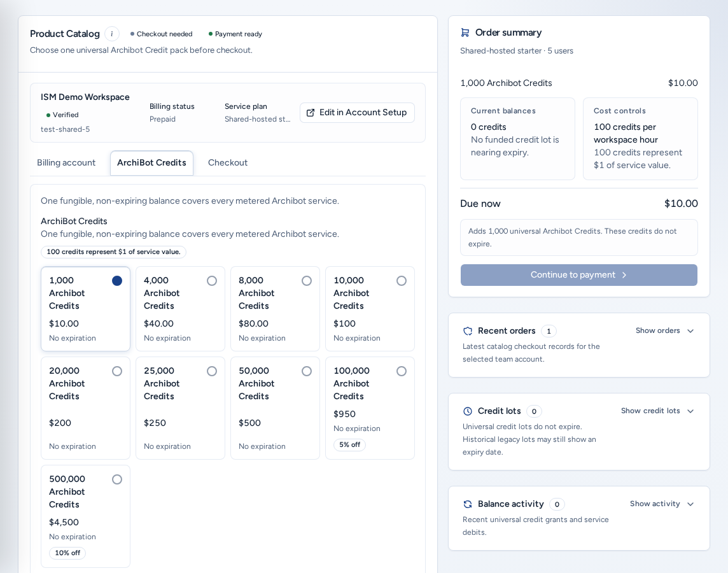Screen dimensions: 728x573
Task: Click the Product Catalog info icon
Action: click(112, 34)
